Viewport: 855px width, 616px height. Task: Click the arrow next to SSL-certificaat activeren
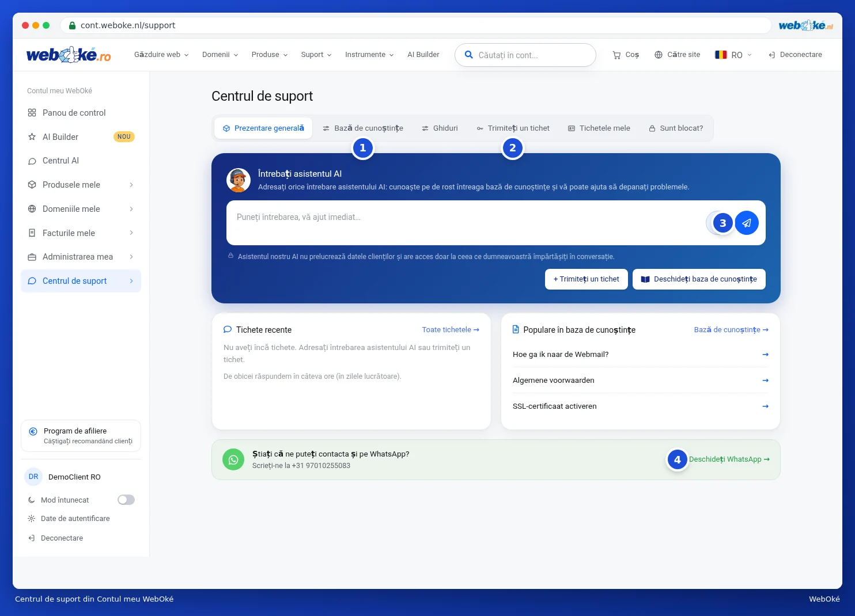click(x=765, y=406)
